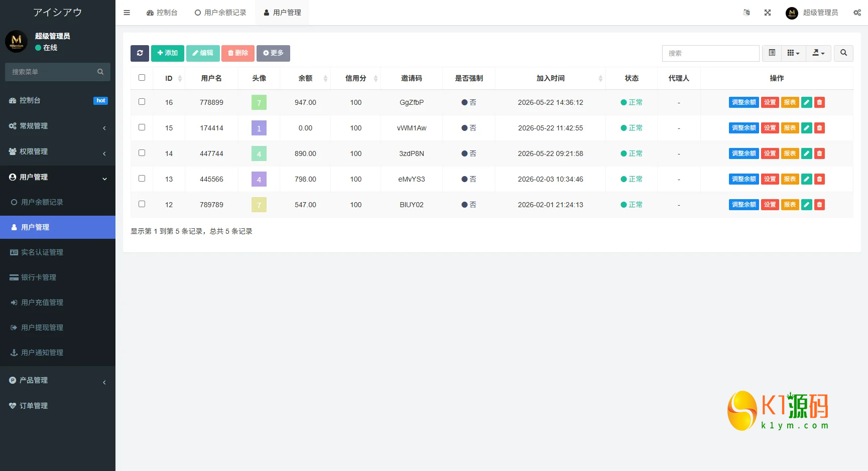This screenshot has height=471, width=868.
Task: Toggle the fullscreen icon in the header
Action: coord(768,13)
